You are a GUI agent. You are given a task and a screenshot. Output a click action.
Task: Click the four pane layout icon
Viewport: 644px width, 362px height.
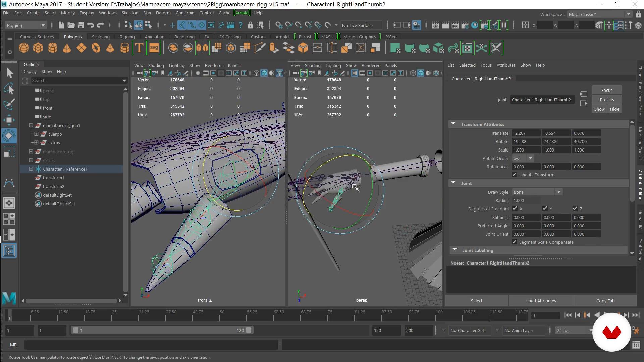pos(9,219)
